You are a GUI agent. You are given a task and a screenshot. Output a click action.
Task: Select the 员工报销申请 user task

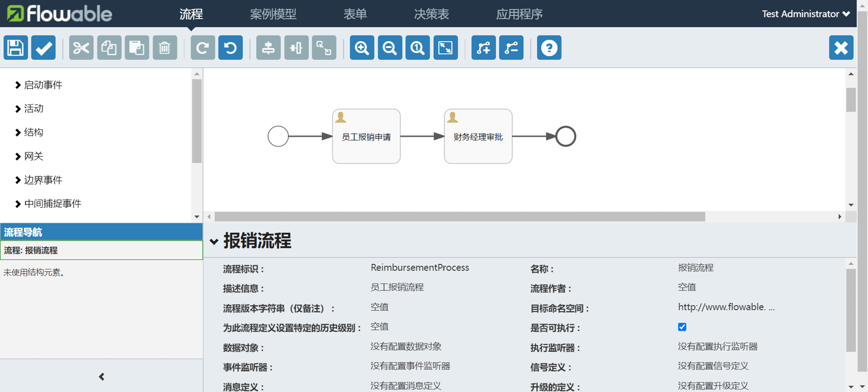pyautogui.click(x=366, y=137)
